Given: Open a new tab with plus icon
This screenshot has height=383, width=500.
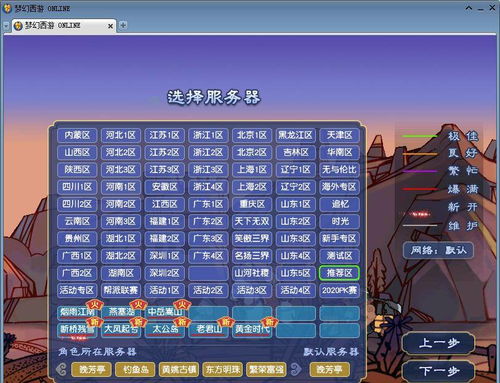Looking at the screenshot, I should [x=123, y=25].
